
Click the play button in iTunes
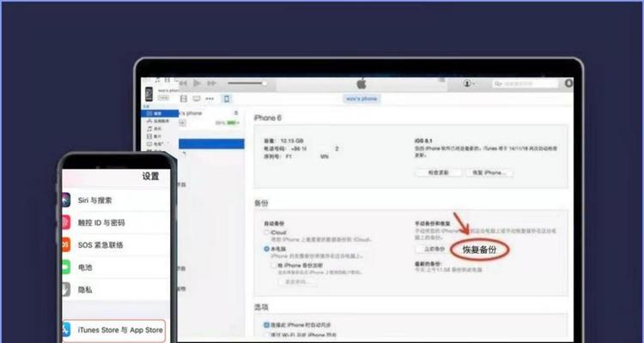pos(197,83)
